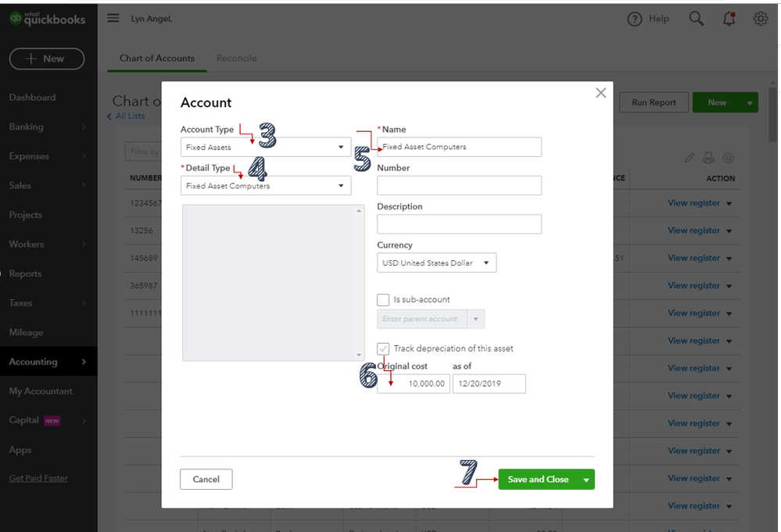Click the Run Report button

click(654, 102)
